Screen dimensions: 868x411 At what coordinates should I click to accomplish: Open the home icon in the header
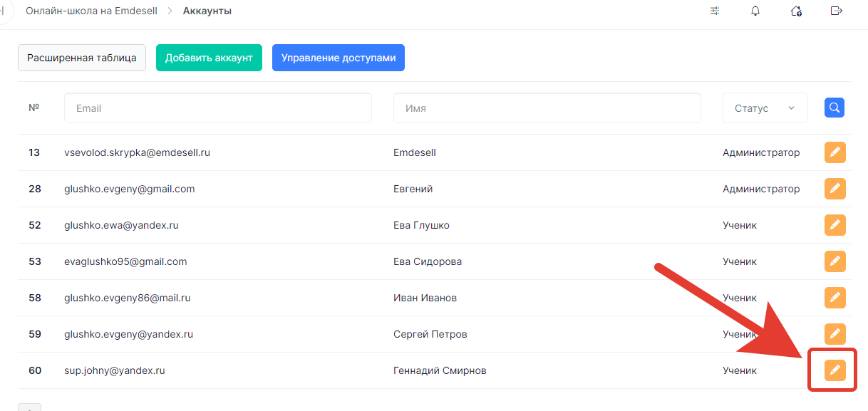click(x=796, y=11)
